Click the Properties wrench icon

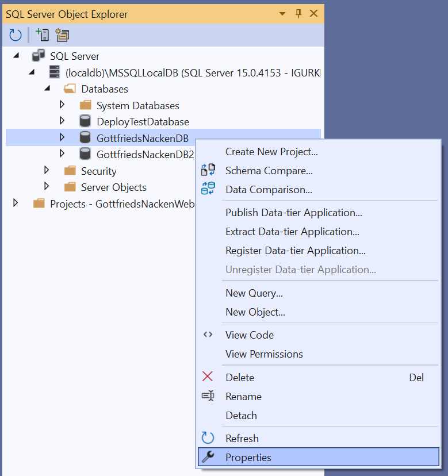coord(208,457)
